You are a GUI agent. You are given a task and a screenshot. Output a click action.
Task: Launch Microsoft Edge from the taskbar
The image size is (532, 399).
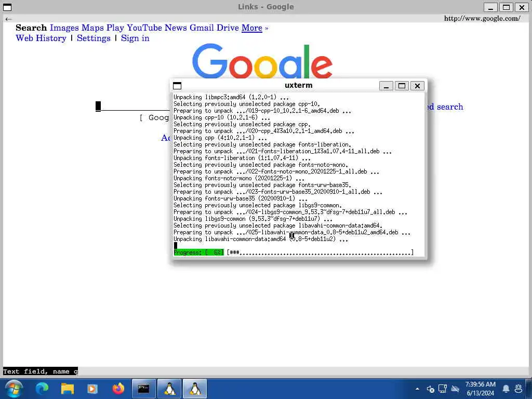[x=42, y=389]
